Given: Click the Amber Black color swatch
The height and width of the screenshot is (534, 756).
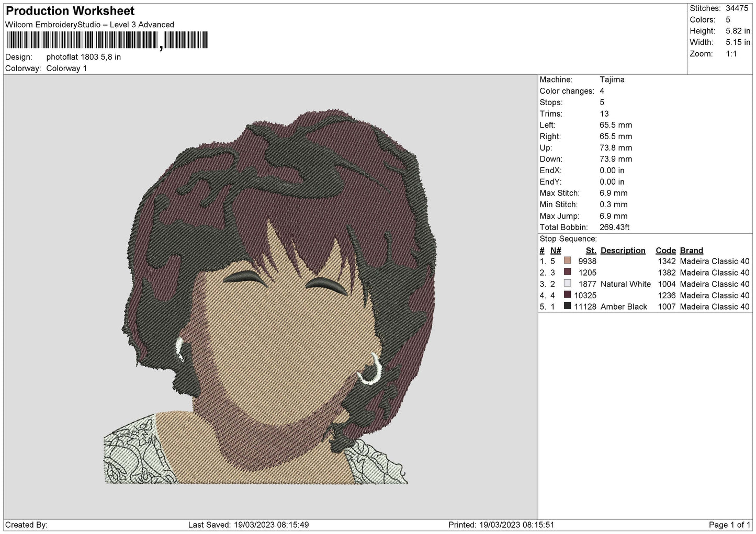Looking at the screenshot, I should tap(567, 306).
